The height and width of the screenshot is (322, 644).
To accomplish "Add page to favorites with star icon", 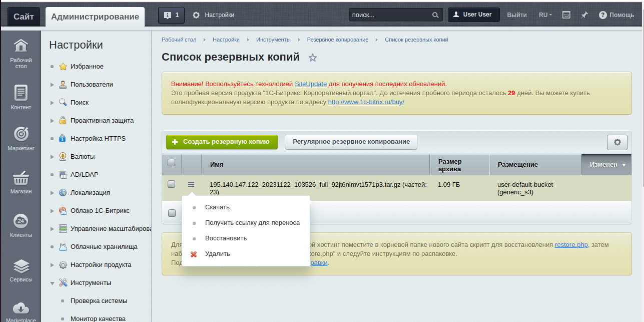I will tap(313, 58).
